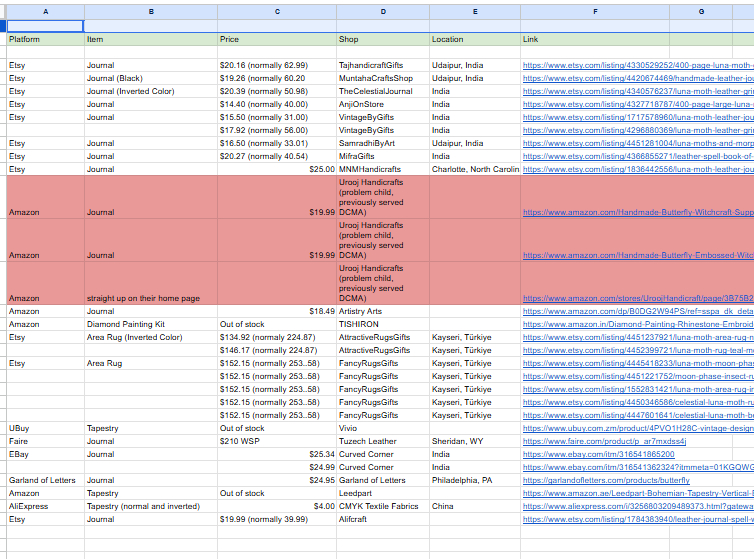Open the ubuy.com vintage design link

[x=636, y=428]
